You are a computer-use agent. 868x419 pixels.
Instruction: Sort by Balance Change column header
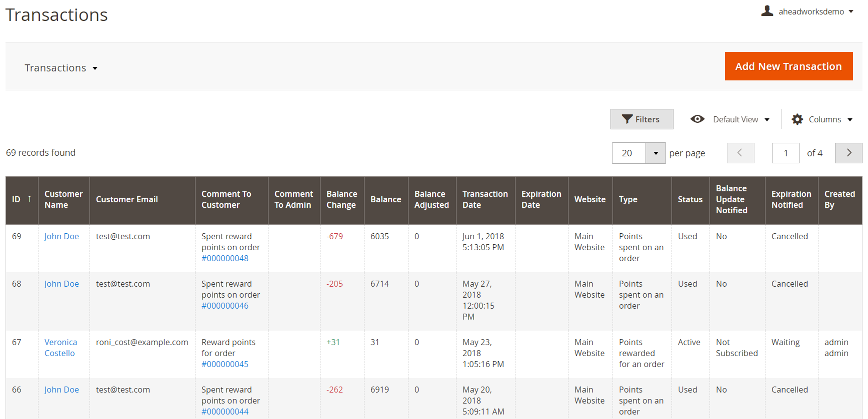pos(341,199)
